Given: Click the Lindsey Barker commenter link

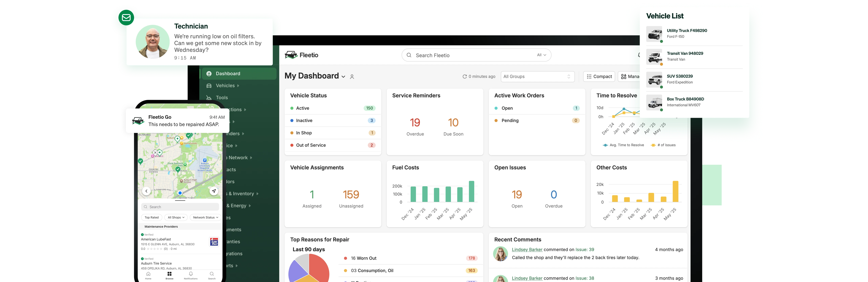Looking at the screenshot, I should (x=527, y=250).
